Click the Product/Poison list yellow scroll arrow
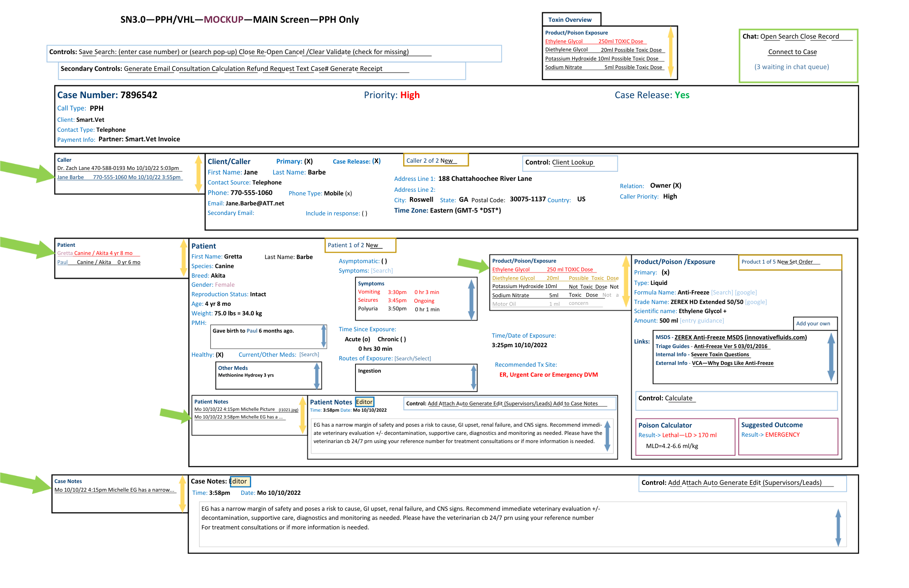This screenshot has width=909, height=588. pos(626,281)
